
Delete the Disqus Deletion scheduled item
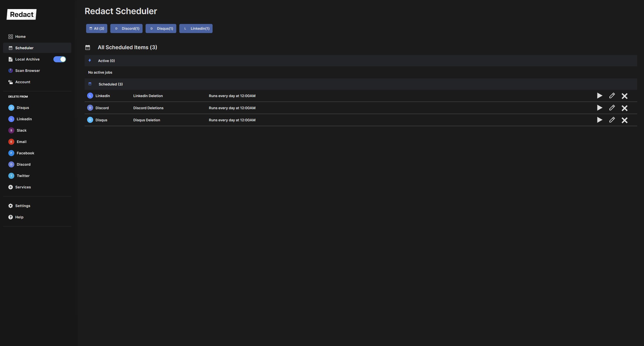pos(624,120)
